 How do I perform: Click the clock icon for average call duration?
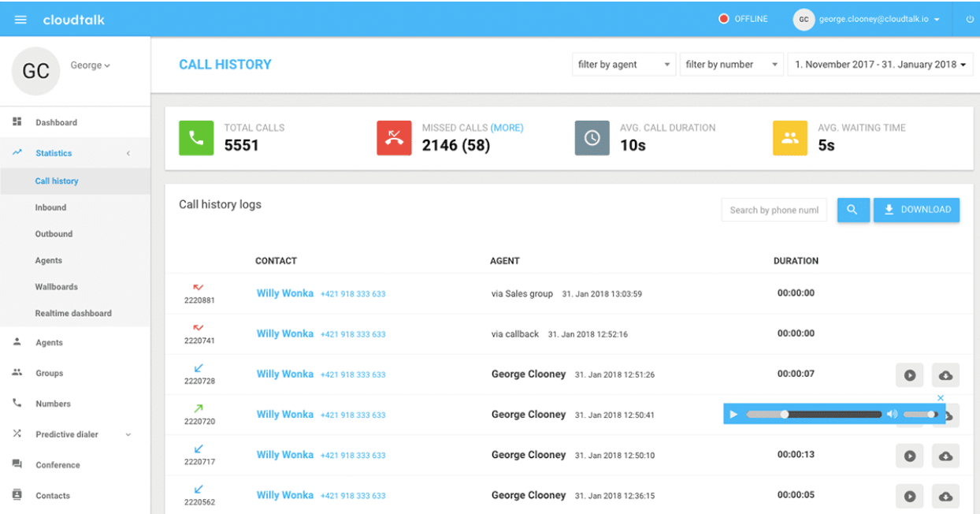[x=592, y=137]
